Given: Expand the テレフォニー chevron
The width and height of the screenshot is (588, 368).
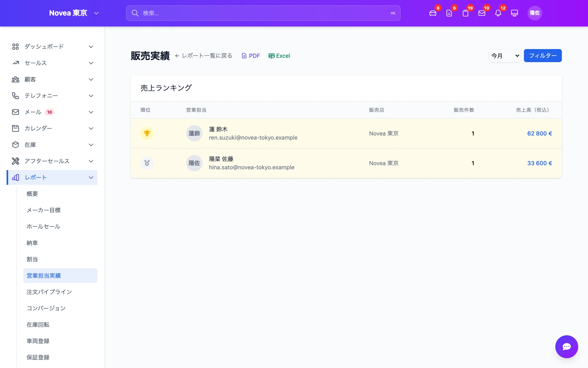Looking at the screenshot, I should tap(91, 96).
